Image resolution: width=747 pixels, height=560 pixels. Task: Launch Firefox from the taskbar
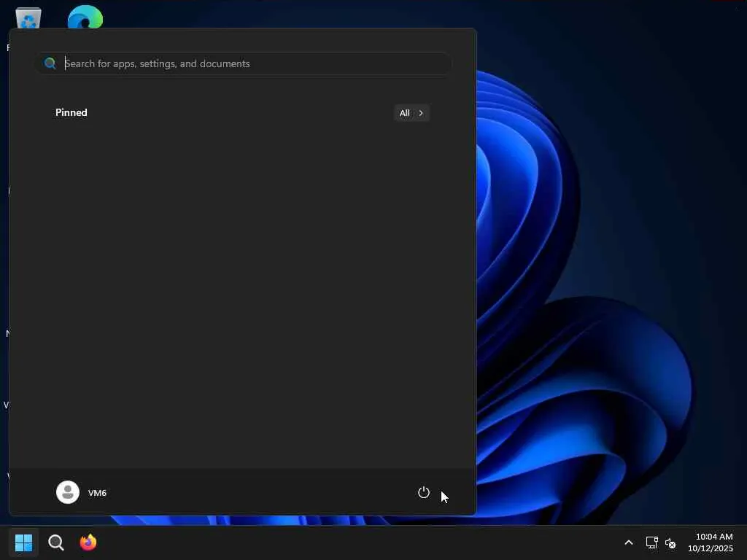pos(88,542)
